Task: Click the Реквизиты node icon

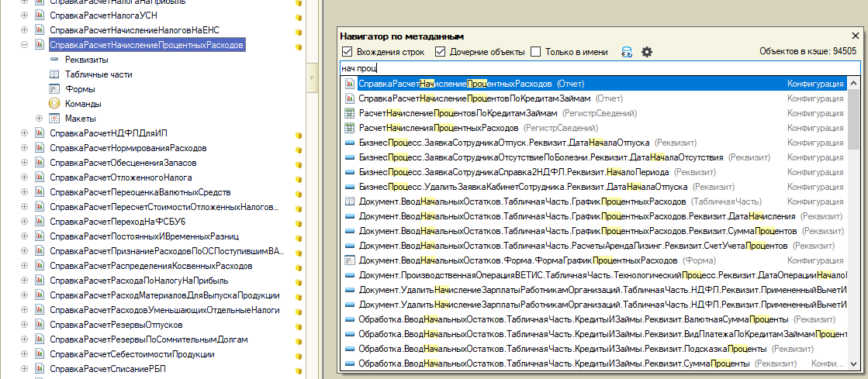Action: tap(54, 60)
